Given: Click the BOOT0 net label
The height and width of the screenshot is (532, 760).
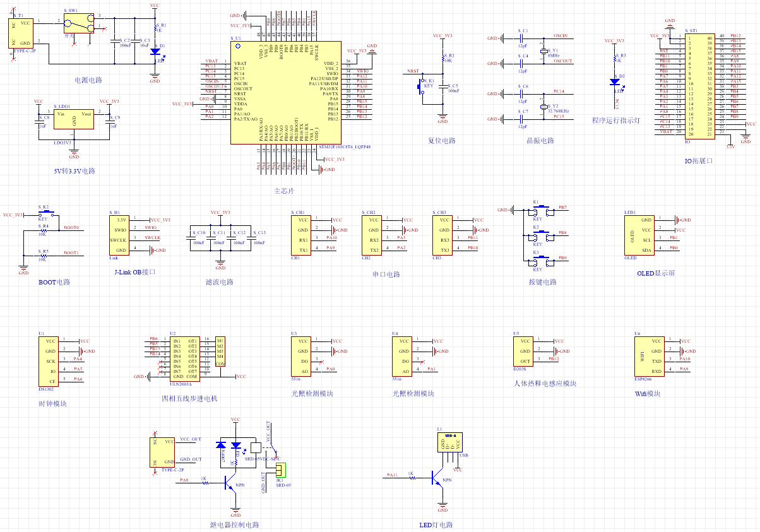Looking at the screenshot, I should pyautogui.click(x=71, y=227).
